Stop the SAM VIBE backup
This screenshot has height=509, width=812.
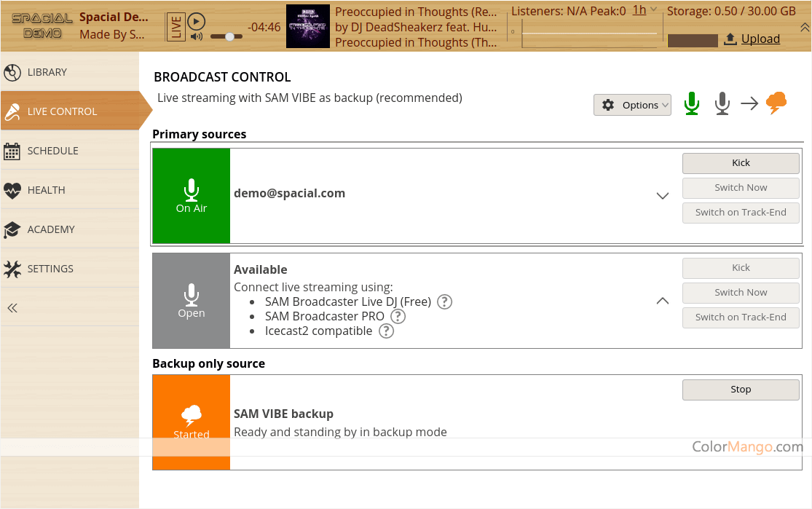pos(741,390)
